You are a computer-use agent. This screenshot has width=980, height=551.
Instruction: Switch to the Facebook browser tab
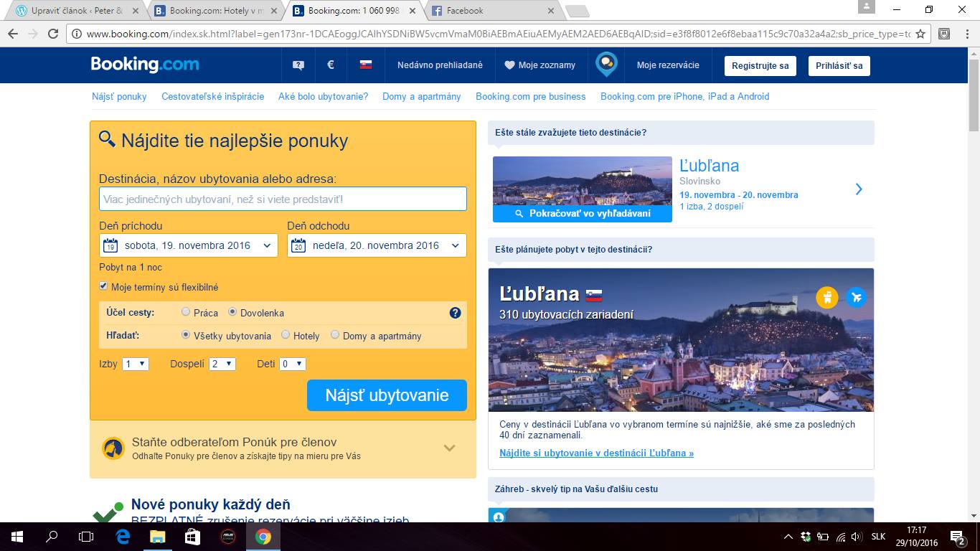point(492,11)
